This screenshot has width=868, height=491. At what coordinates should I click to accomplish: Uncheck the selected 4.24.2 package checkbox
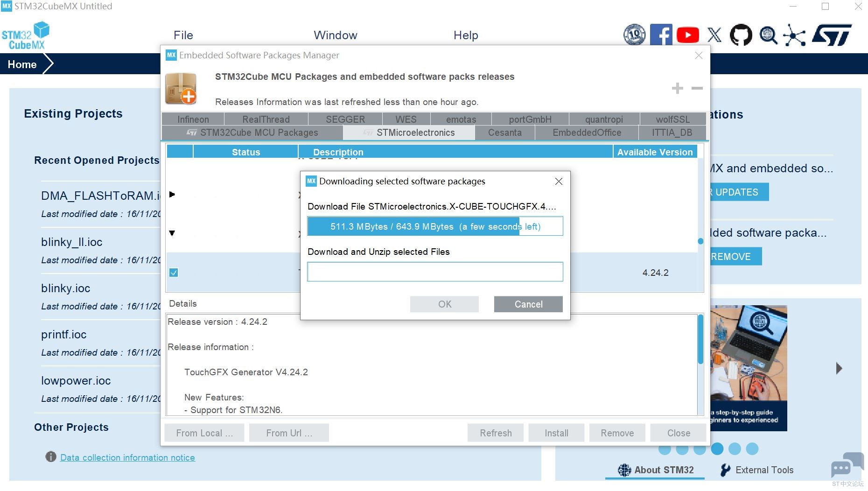(174, 273)
